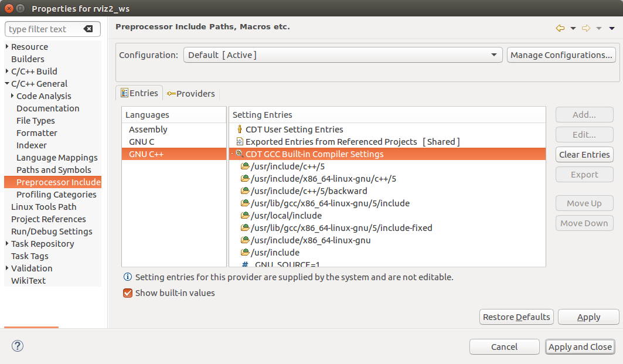Click the /usr/local/include folder icon
623x364 pixels.
coord(245,216)
